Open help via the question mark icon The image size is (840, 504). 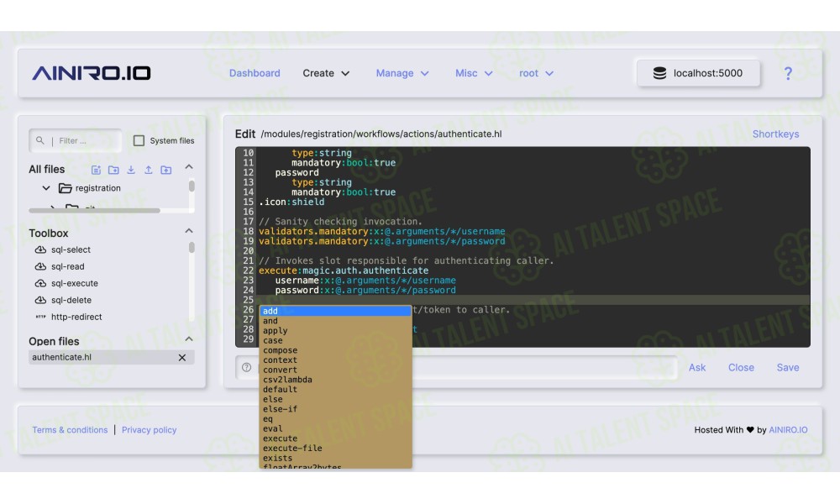[x=788, y=73]
